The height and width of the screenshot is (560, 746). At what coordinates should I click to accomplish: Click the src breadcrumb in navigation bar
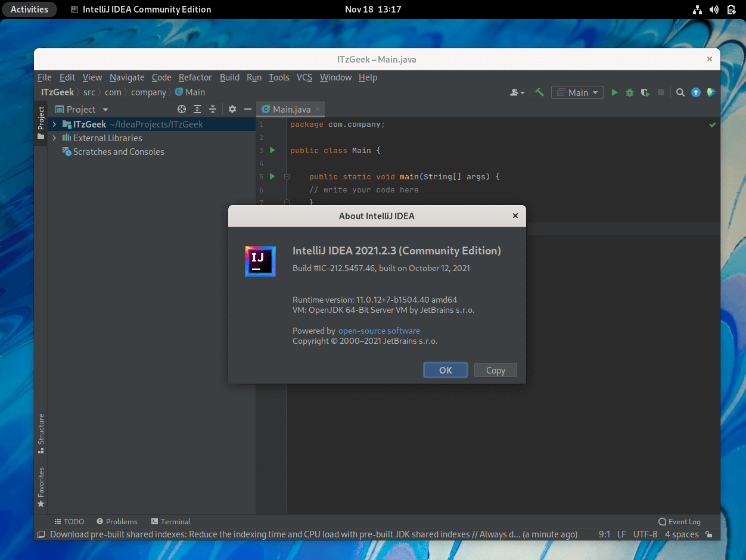[x=89, y=92]
